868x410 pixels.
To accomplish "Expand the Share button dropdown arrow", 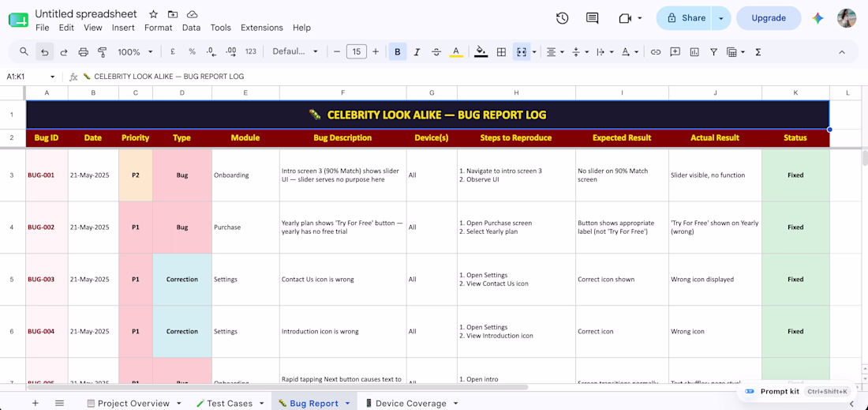I will (x=720, y=18).
